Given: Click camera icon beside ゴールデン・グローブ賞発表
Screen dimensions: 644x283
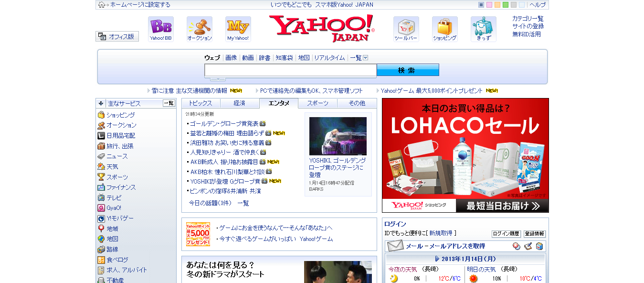Looking at the screenshot, I should click(x=263, y=124).
